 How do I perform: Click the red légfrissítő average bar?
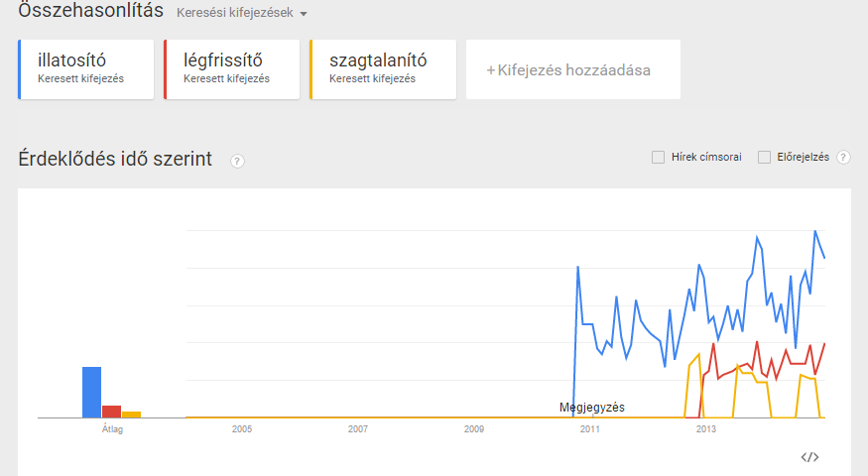[112, 412]
